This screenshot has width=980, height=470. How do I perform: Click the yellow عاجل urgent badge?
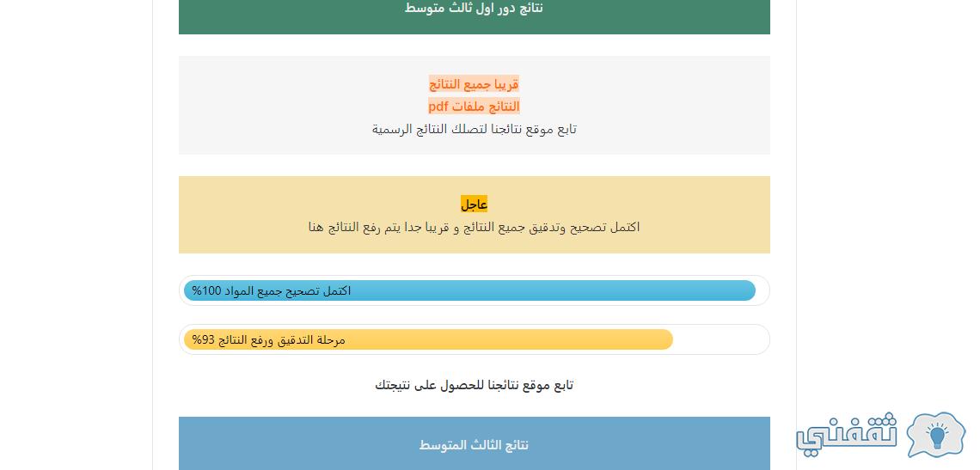click(474, 204)
